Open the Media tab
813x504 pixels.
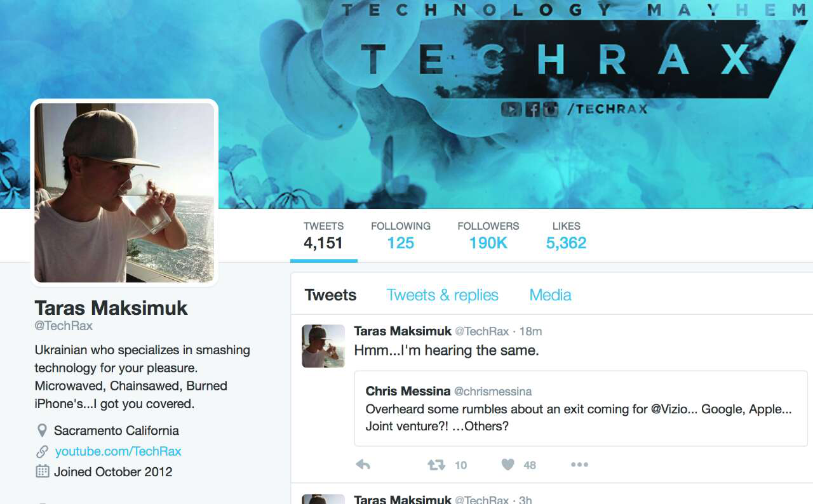(550, 295)
